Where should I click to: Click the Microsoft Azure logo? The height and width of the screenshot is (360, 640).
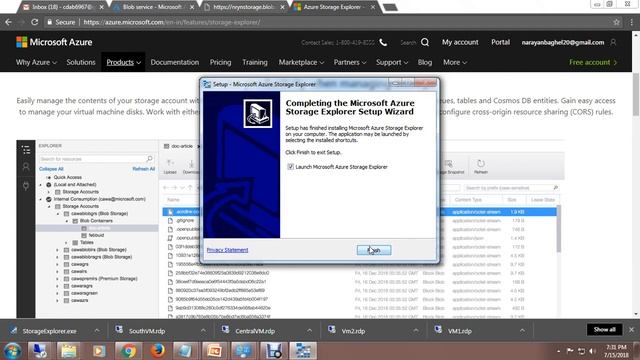[54, 42]
